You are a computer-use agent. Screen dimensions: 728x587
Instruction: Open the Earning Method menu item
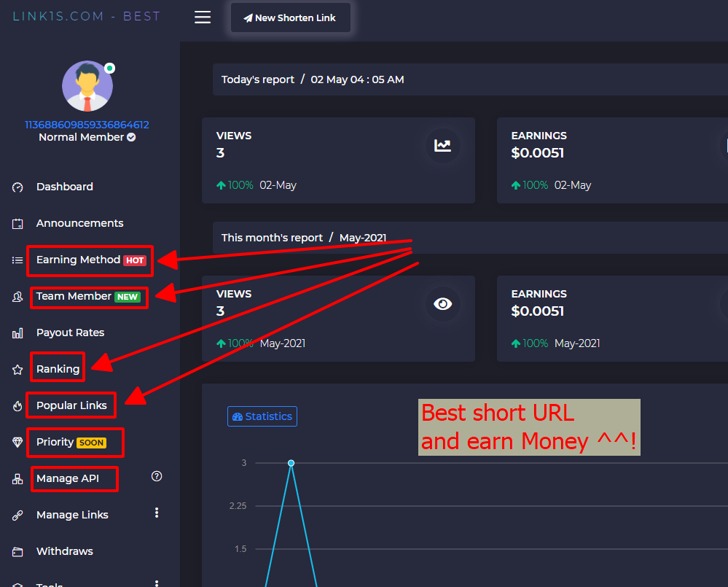pyautogui.click(x=79, y=260)
